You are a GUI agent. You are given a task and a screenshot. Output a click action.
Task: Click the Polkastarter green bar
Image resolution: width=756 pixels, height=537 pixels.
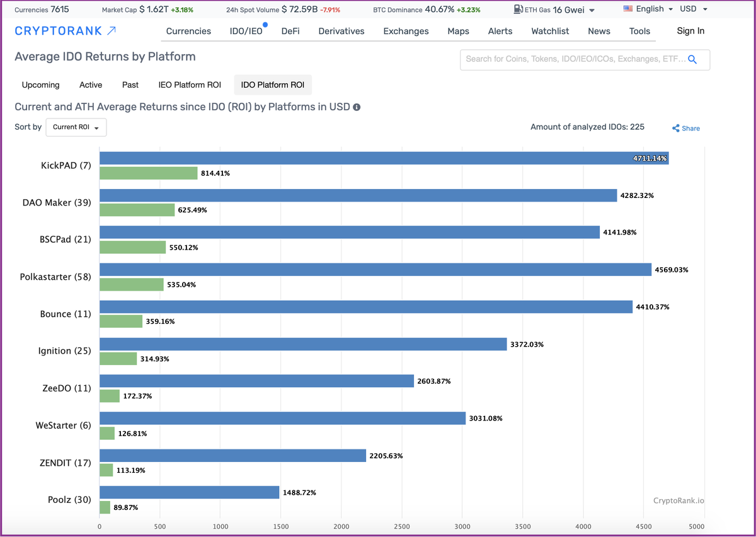[132, 284]
